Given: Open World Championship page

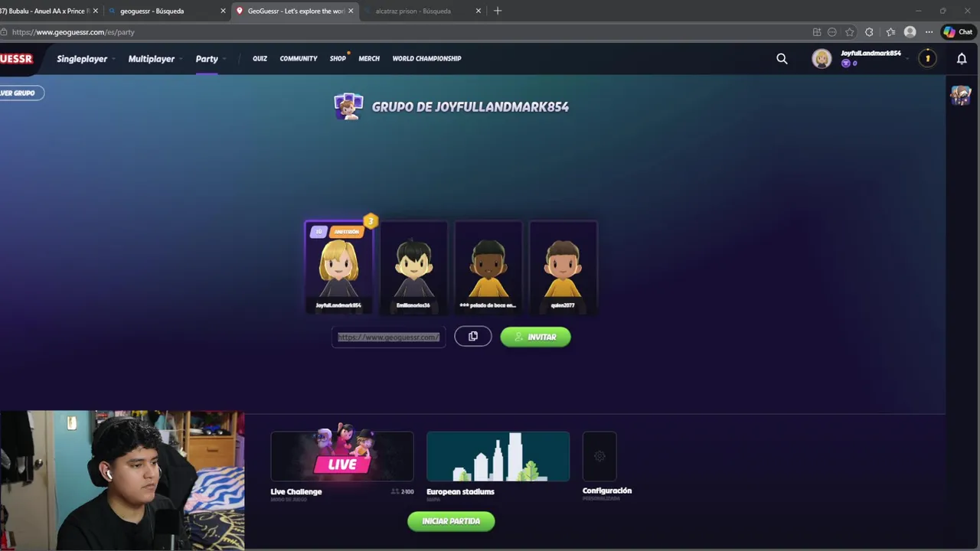Looking at the screenshot, I should tap(426, 58).
